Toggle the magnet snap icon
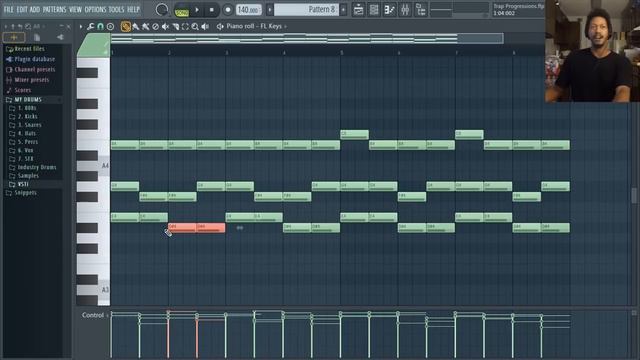This screenshot has width=640, height=360. [x=100, y=27]
